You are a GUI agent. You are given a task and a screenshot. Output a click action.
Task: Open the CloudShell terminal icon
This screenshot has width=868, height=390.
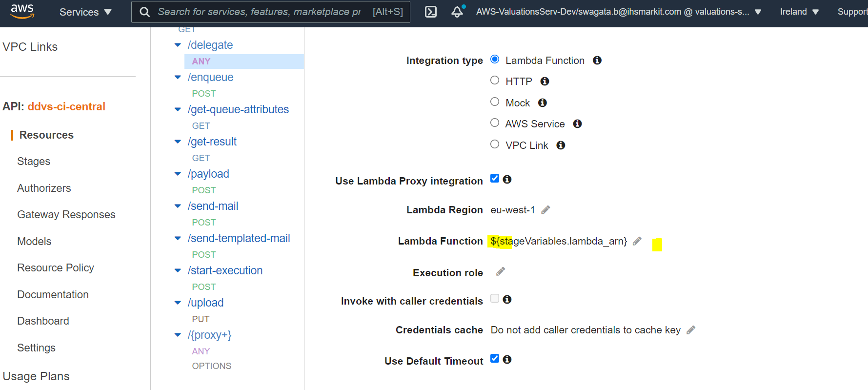(431, 12)
